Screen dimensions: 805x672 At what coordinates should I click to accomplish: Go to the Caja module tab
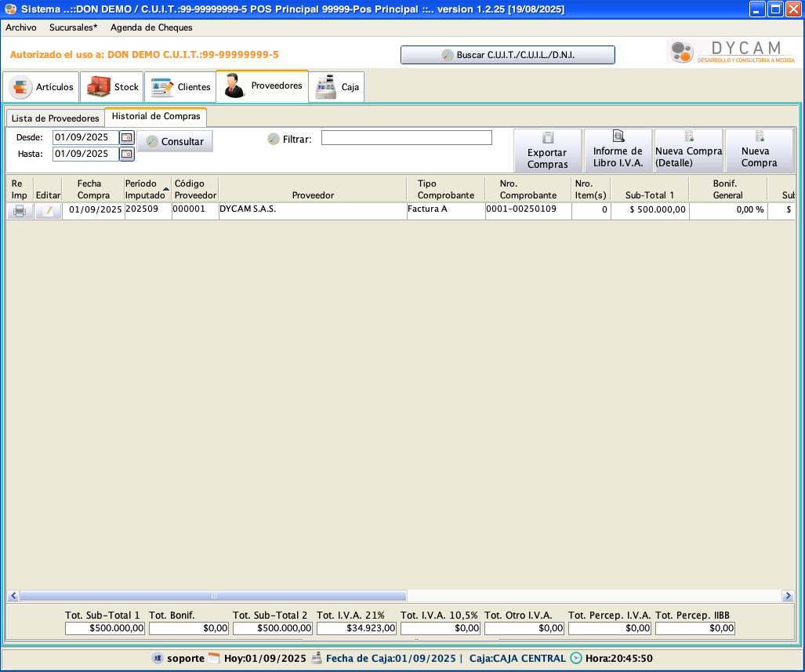(337, 87)
